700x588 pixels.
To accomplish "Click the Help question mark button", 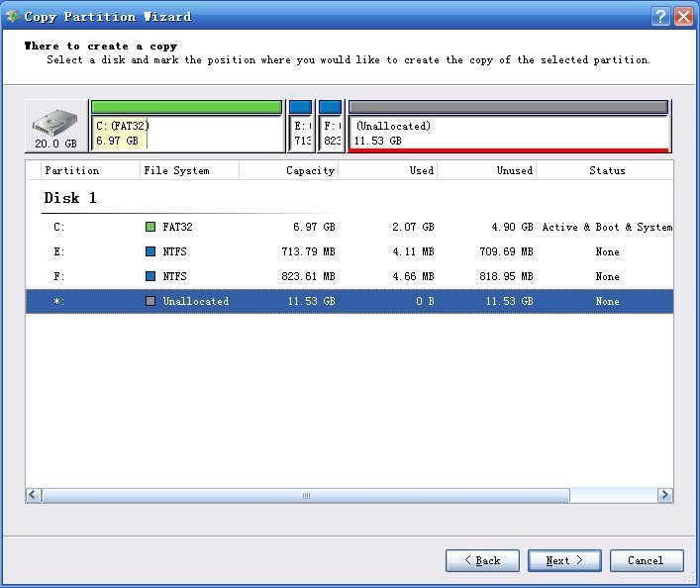I will point(661,16).
